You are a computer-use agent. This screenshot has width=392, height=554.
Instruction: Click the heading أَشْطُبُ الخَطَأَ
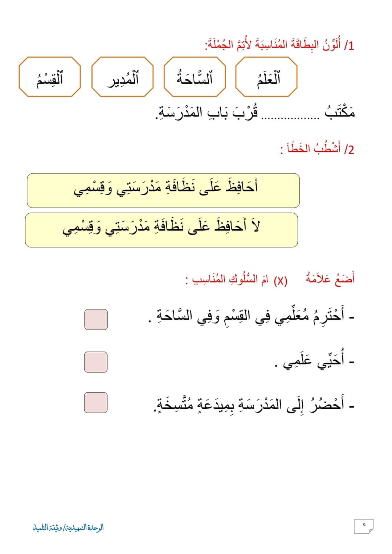(317, 149)
